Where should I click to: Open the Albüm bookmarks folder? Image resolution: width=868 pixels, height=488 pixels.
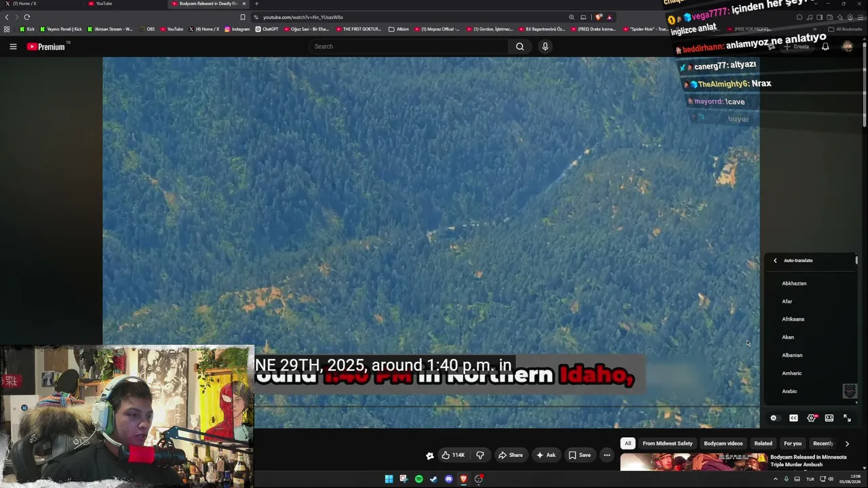[x=399, y=29]
